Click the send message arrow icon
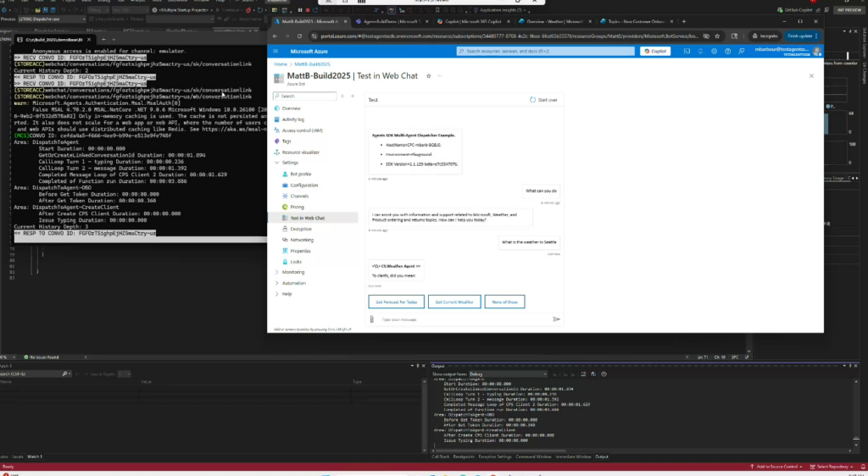The height and width of the screenshot is (476, 868). coord(556,319)
